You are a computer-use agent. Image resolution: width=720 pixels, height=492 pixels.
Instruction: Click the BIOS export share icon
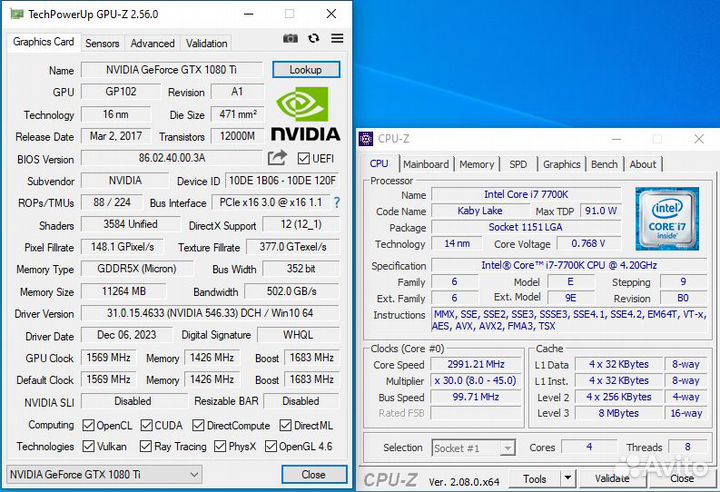pos(277,158)
